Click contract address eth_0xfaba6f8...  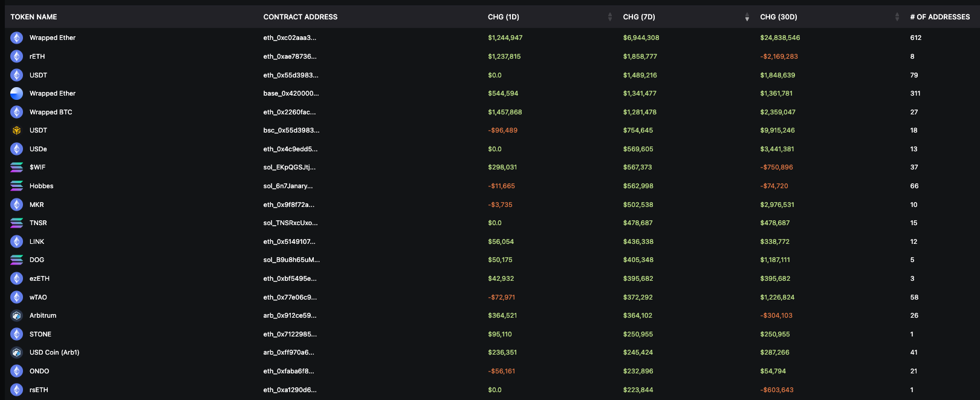click(x=288, y=371)
